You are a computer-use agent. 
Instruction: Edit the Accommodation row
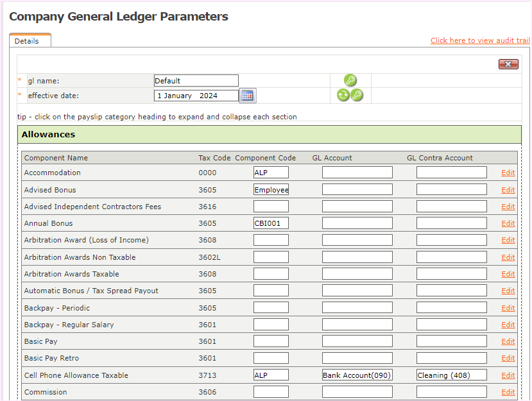click(x=508, y=173)
